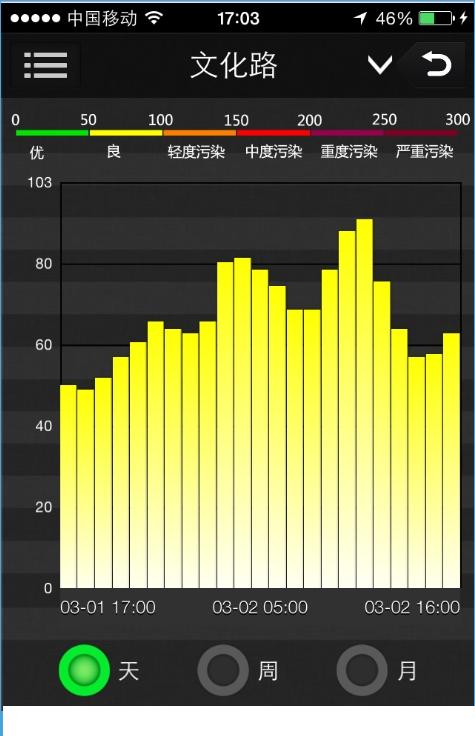The image size is (475, 736).
Task: Open the hamburger list menu
Action: point(46,65)
